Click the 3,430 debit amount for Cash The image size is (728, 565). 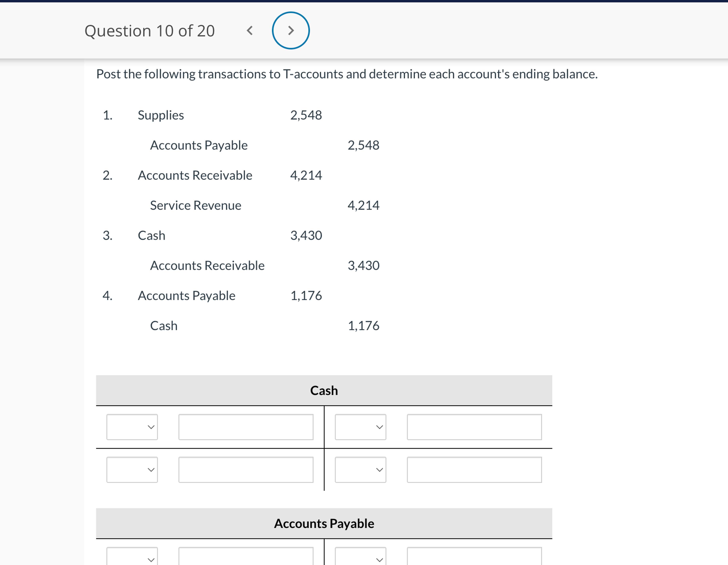[306, 235]
